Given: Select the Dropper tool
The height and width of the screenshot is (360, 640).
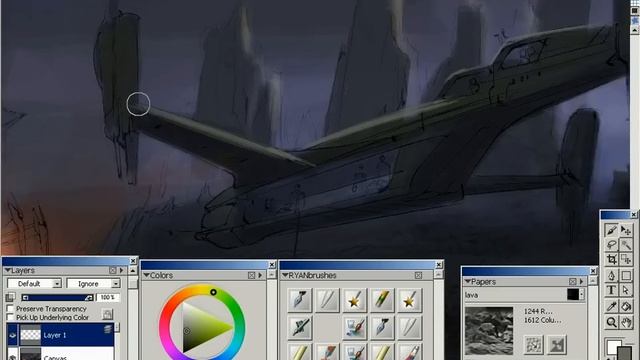Looking at the screenshot, I should coord(611,306).
